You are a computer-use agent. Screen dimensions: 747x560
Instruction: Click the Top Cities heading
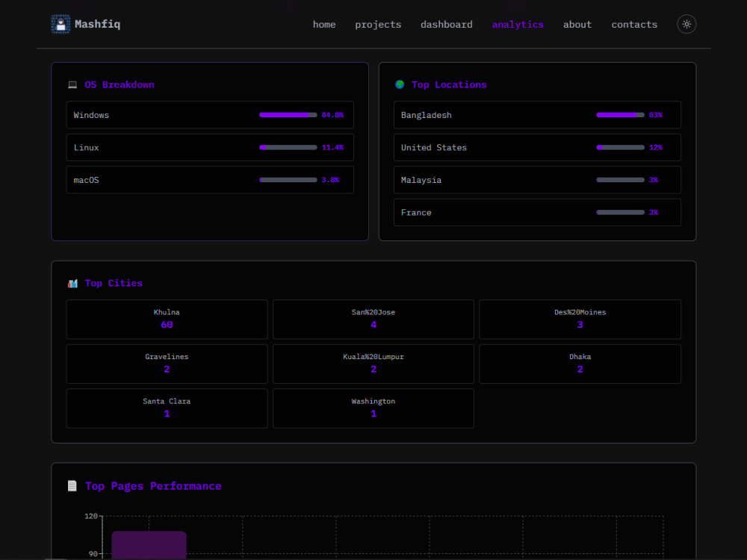pyautogui.click(x=114, y=283)
